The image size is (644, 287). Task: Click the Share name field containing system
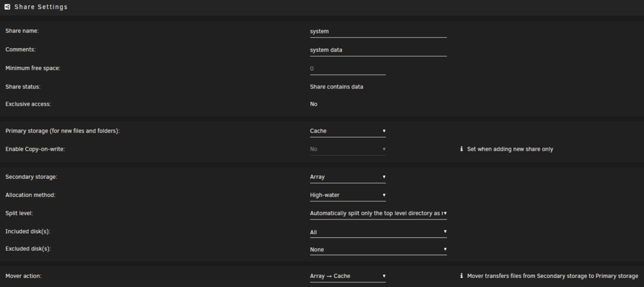pyautogui.click(x=378, y=31)
